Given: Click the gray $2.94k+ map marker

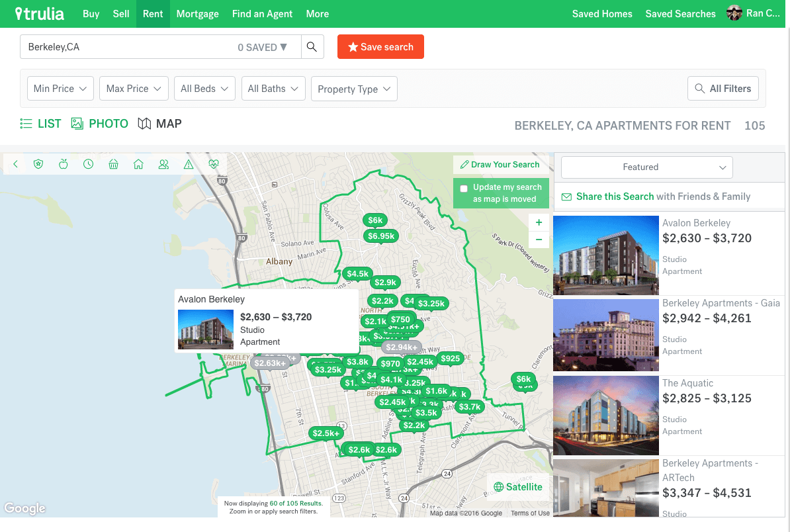Looking at the screenshot, I should pyautogui.click(x=402, y=347).
